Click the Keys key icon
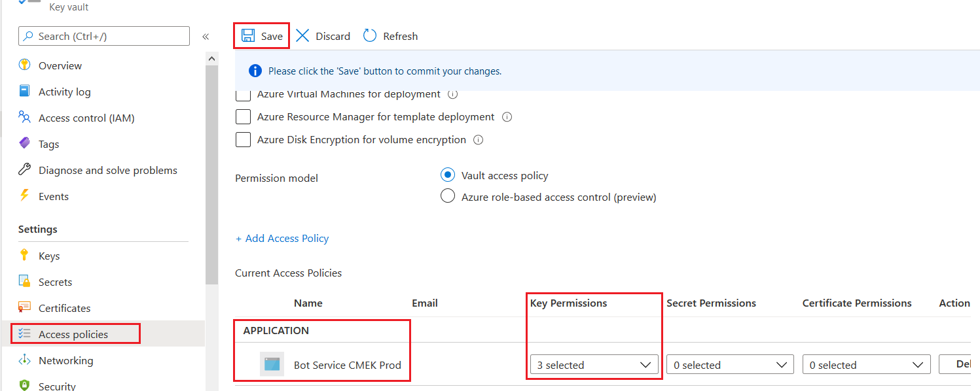 tap(25, 256)
